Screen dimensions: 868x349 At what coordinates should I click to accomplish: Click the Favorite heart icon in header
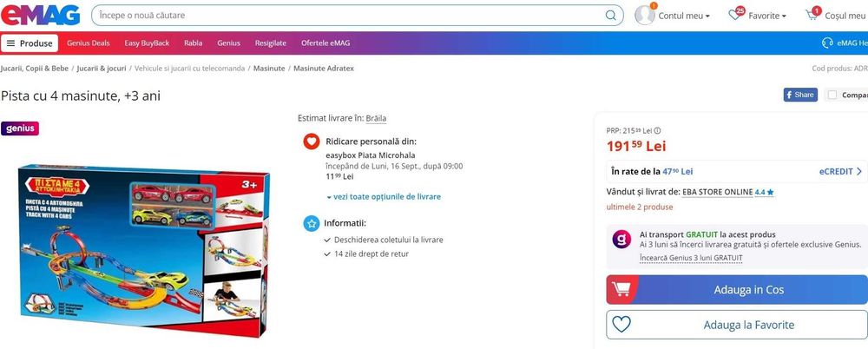point(735,15)
